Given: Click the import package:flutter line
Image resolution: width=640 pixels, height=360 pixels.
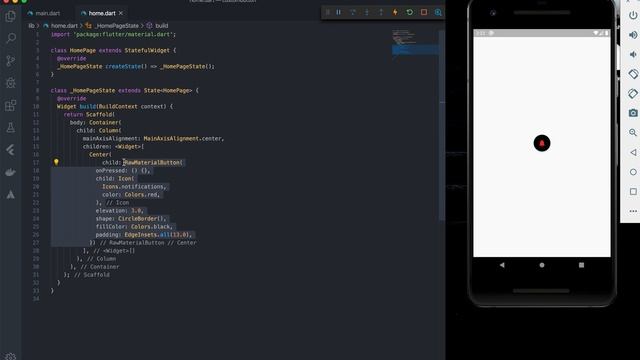Looking at the screenshot, I should point(113,34).
